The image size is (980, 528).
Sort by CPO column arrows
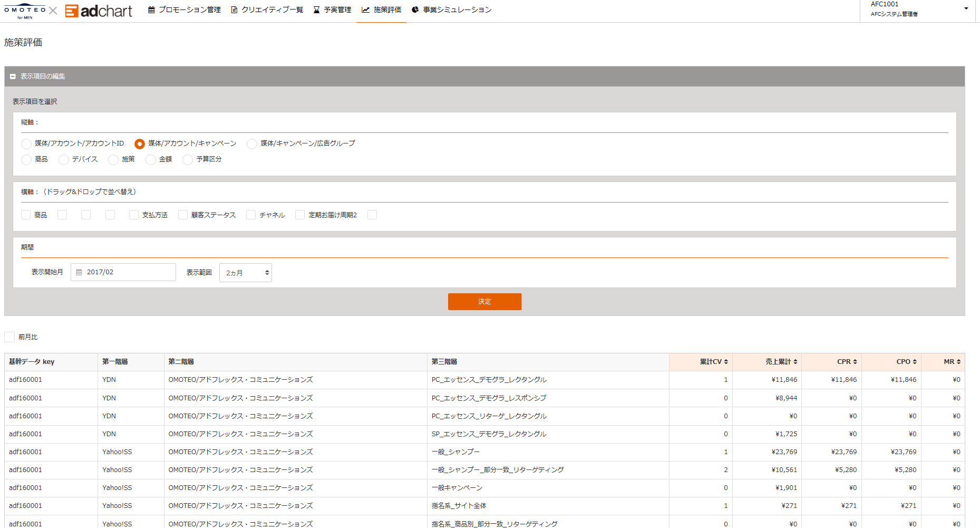pyautogui.click(x=915, y=362)
